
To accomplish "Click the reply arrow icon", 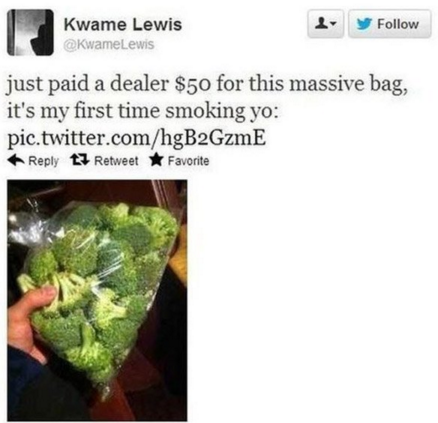I will point(17,161).
